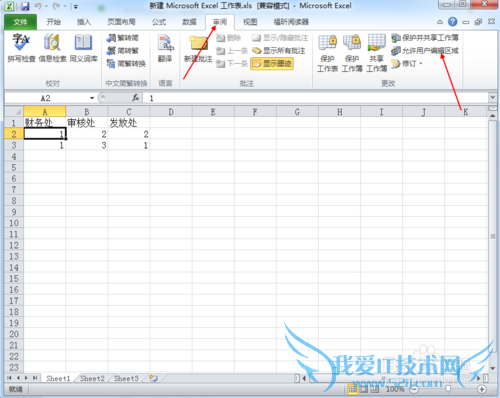Add a comment with 新建批注
500x398 pixels.
[198, 49]
